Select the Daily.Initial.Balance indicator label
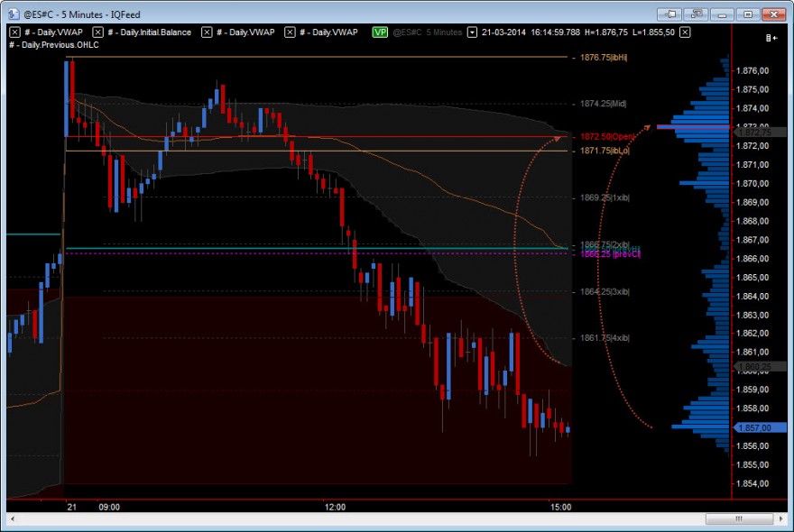 pyautogui.click(x=150, y=32)
